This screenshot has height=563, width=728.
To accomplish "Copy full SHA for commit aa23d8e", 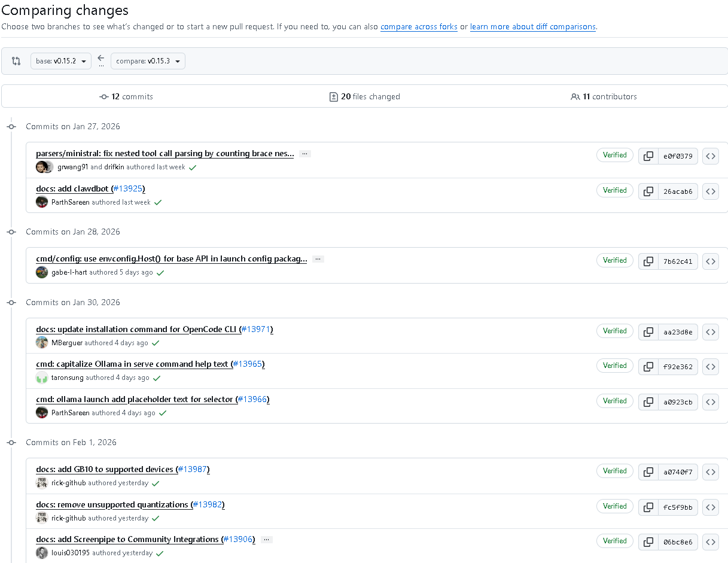I will pyautogui.click(x=648, y=332).
